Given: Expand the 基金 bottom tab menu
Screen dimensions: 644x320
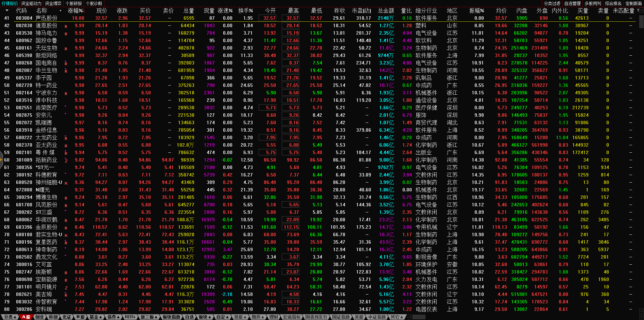Looking at the screenshot, I should coord(95,317).
